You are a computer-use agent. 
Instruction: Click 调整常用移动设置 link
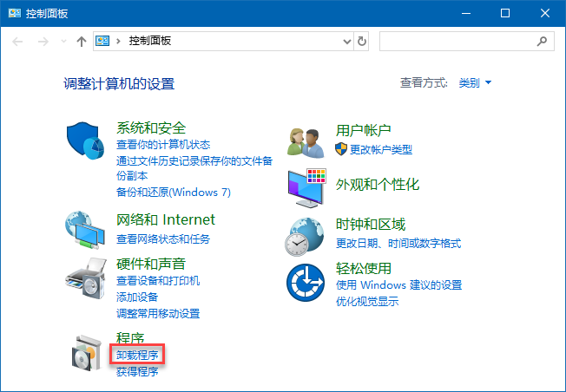pos(158,313)
